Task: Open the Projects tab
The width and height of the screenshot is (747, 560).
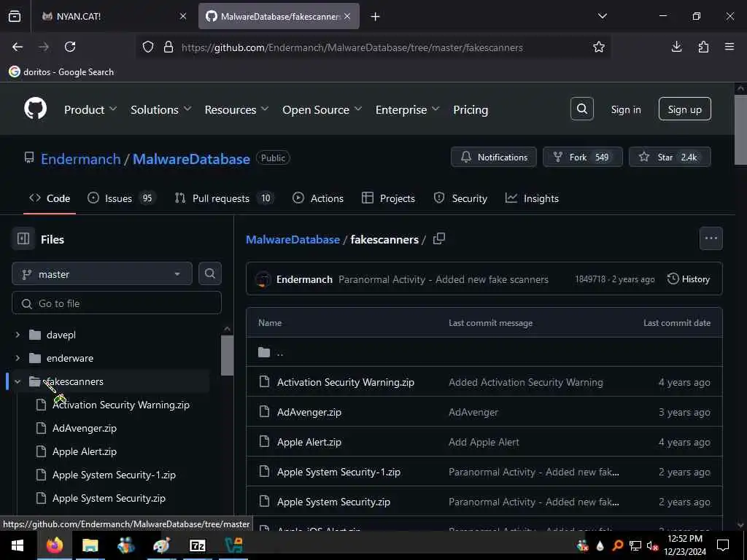Action: click(x=388, y=198)
